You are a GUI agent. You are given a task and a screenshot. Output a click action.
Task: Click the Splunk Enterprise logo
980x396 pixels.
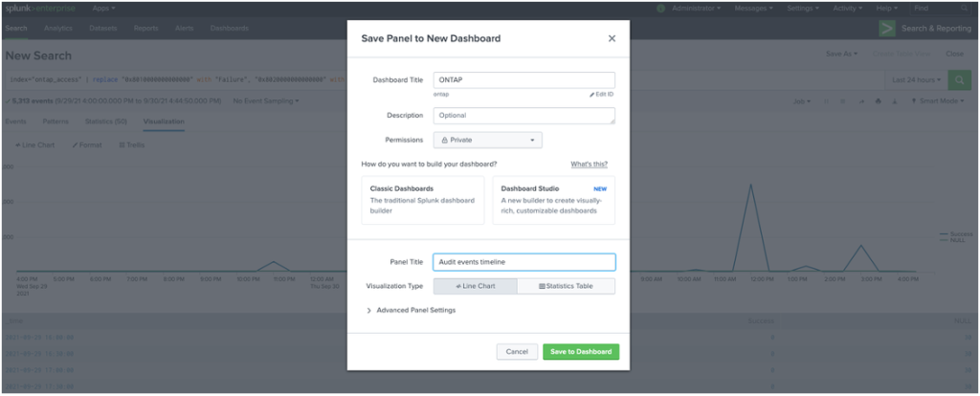click(x=38, y=9)
